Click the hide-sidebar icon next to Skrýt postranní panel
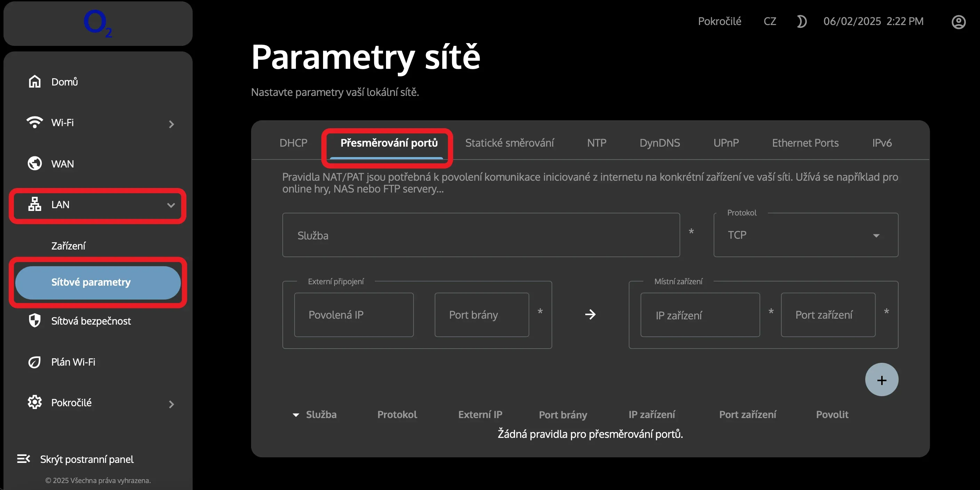980x490 pixels. (x=24, y=459)
